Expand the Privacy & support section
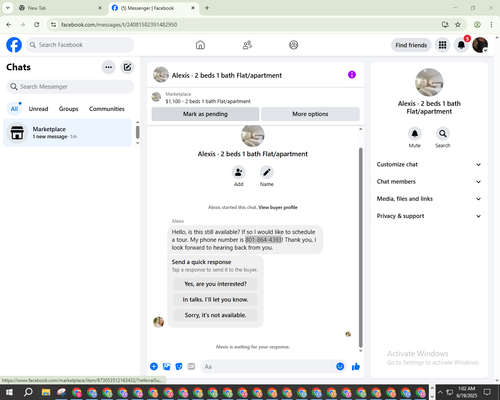 click(x=429, y=216)
